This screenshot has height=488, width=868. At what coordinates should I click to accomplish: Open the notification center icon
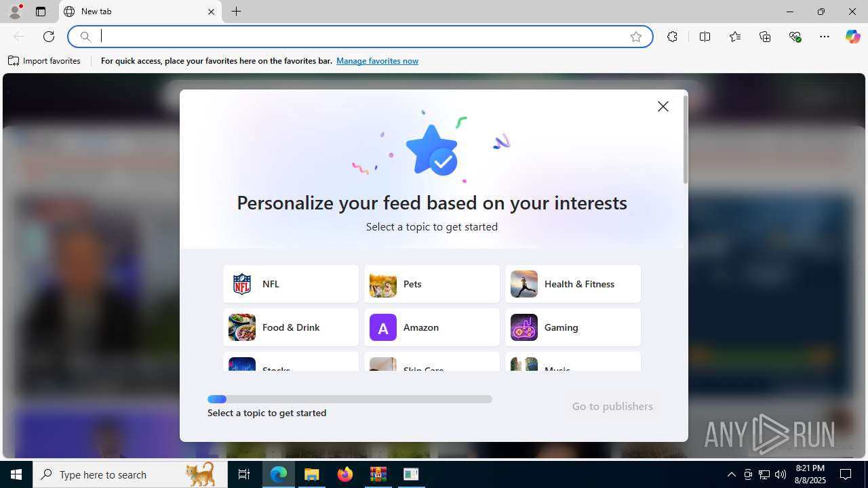coord(846,474)
